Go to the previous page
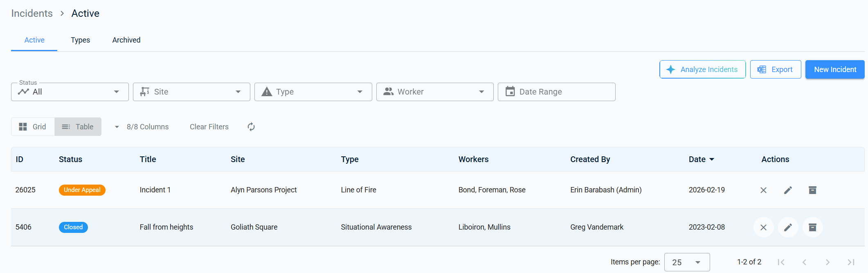868x273 pixels. [x=804, y=262]
